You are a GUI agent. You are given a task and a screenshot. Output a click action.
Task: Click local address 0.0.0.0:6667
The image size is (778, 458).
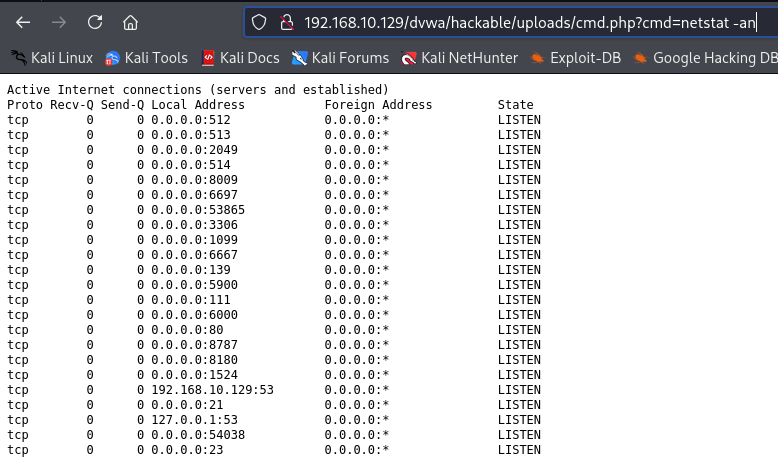point(194,255)
